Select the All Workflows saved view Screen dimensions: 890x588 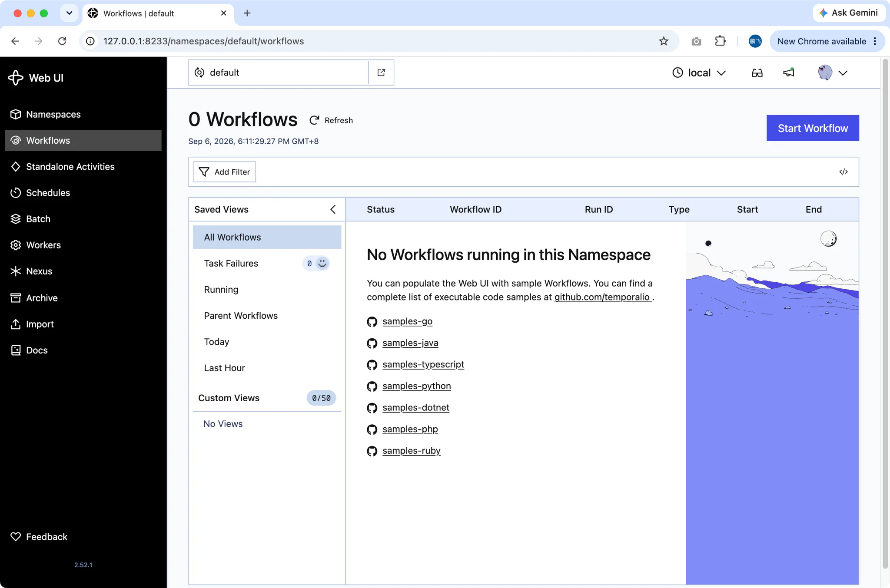coord(267,237)
